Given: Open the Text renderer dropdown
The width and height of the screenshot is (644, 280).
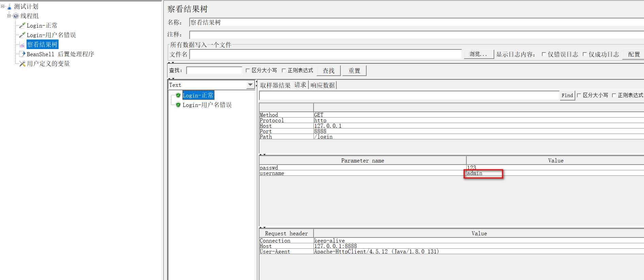Looking at the screenshot, I should point(250,85).
